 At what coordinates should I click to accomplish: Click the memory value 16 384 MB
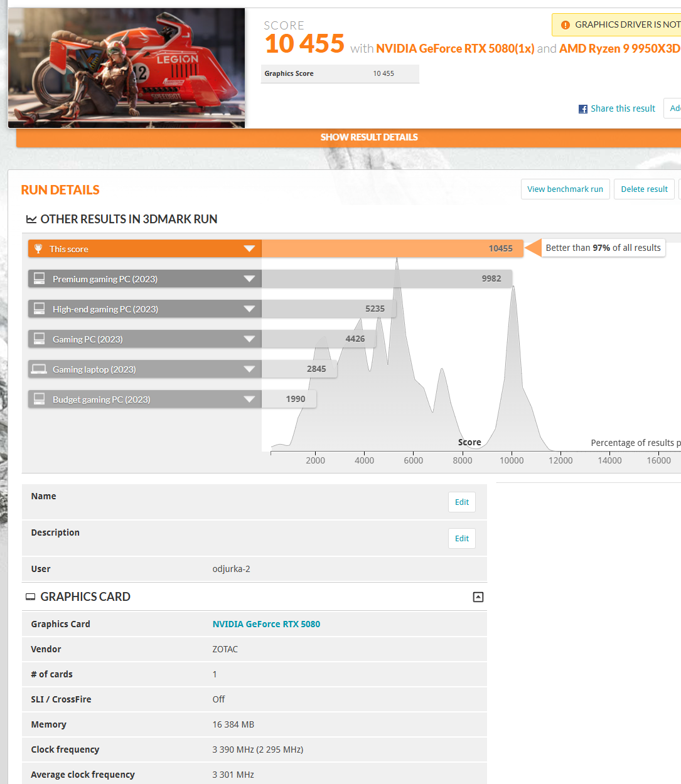[233, 724]
